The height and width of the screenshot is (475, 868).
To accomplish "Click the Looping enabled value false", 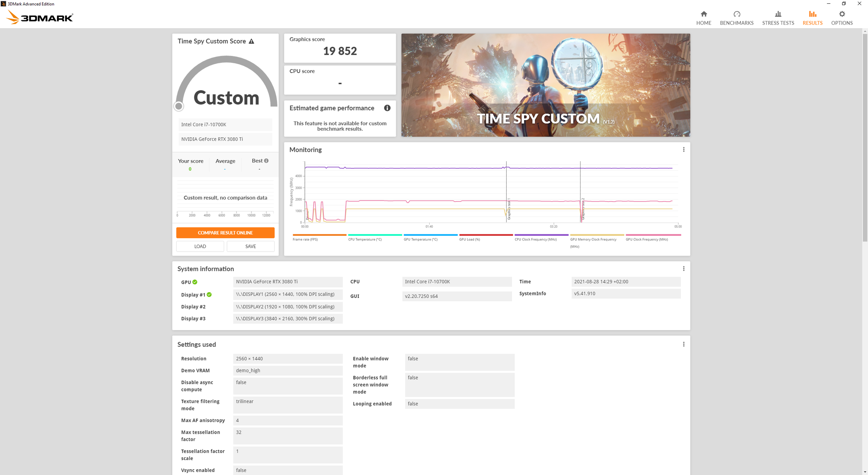I will coord(460,404).
